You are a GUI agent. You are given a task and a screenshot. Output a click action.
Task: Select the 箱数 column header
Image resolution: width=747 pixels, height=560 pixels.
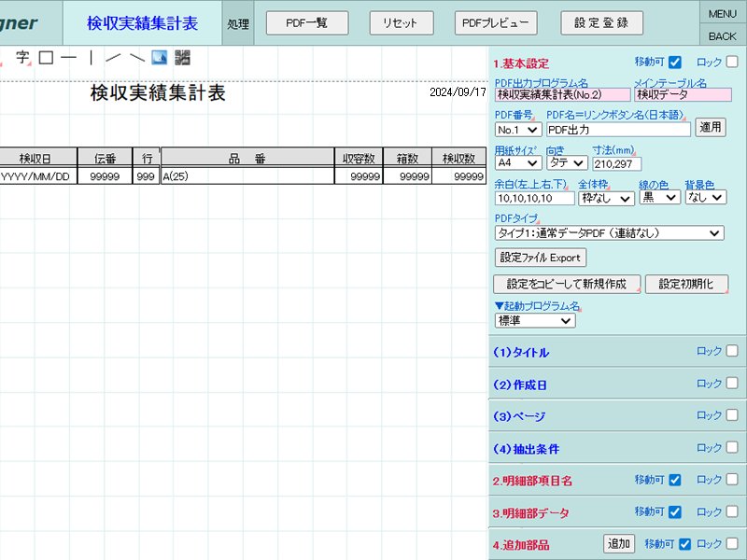point(407,158)
